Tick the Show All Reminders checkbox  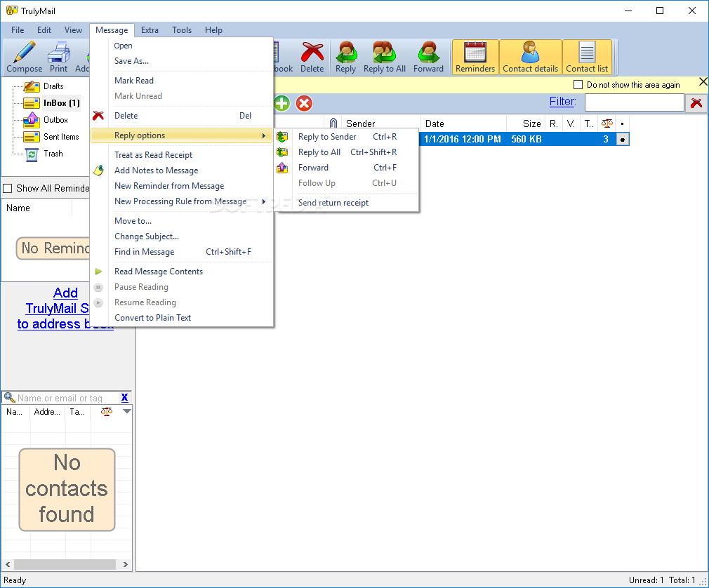8,188
